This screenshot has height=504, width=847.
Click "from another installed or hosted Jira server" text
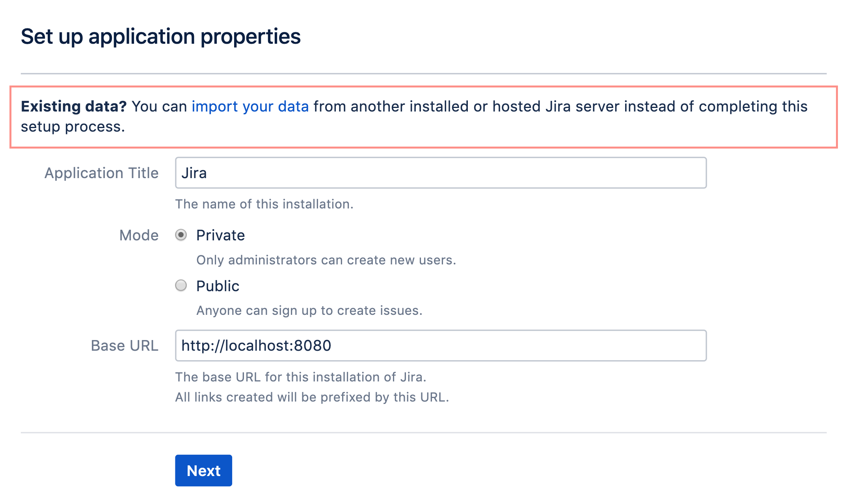466,107
